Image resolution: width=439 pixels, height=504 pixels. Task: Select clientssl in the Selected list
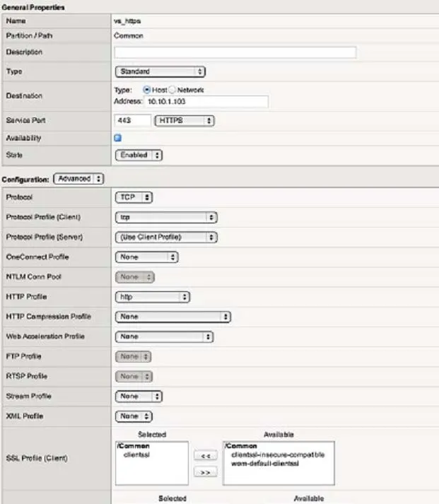136,455
